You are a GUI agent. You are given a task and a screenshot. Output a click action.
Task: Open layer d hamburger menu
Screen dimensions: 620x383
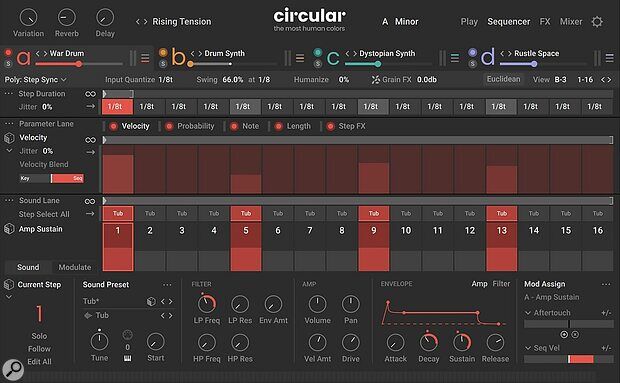[610, 58]
